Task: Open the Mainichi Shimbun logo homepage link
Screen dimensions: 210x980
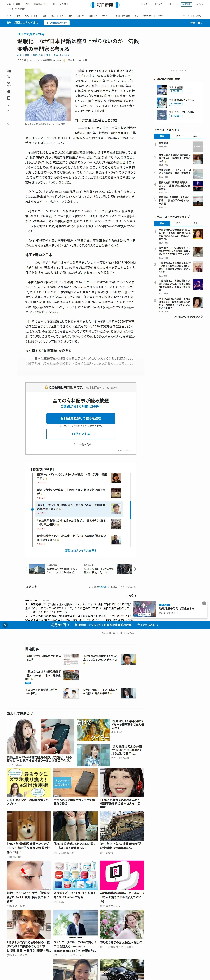Action: click(105, 5)
